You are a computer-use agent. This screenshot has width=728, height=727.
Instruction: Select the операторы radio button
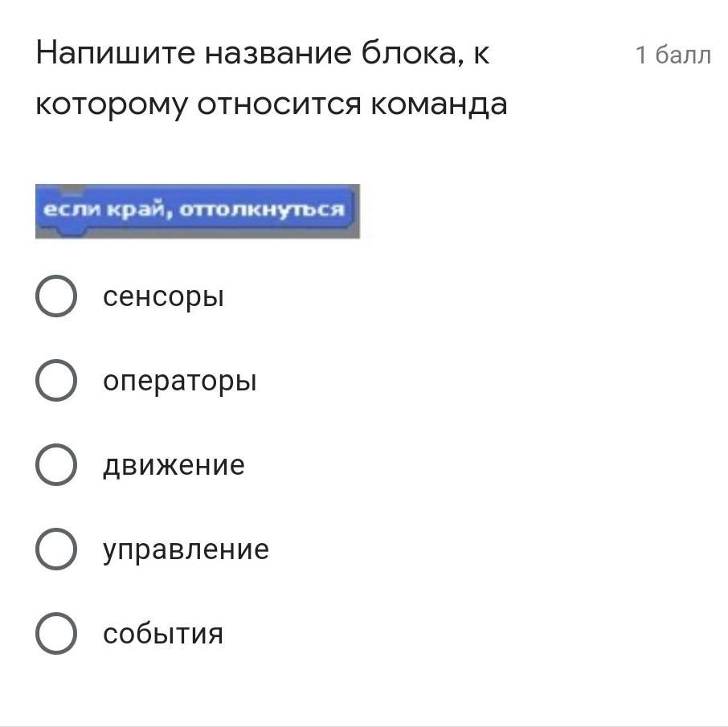coord(56,380)
